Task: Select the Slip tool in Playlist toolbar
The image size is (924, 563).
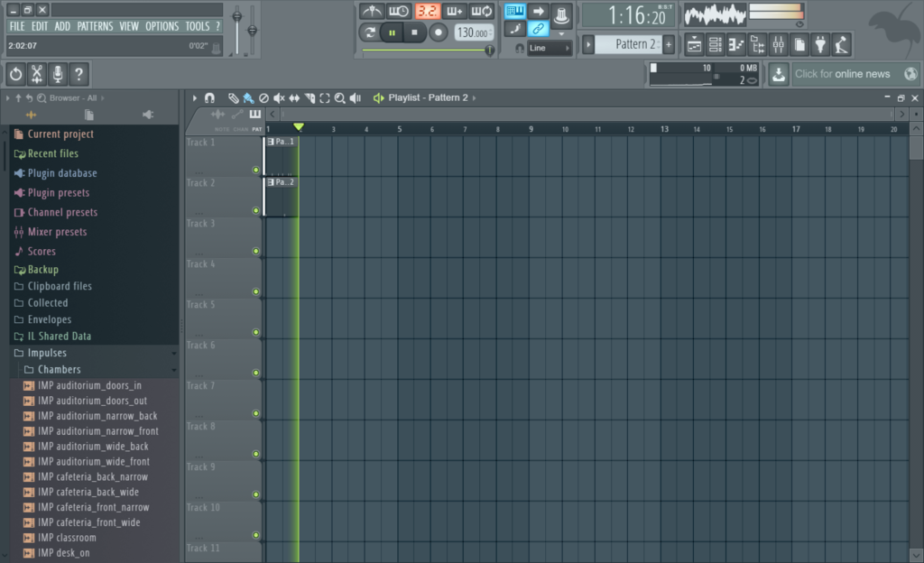Action: coord(294,98)
